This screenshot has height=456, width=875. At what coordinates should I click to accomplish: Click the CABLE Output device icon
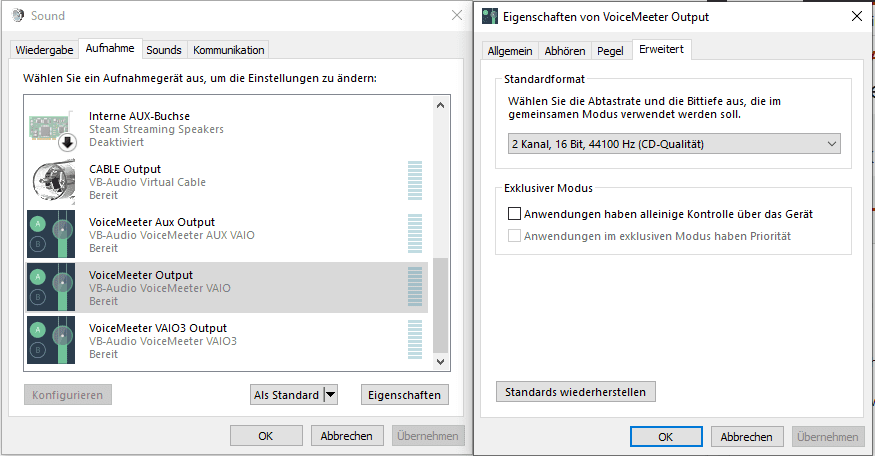(52, 181)
